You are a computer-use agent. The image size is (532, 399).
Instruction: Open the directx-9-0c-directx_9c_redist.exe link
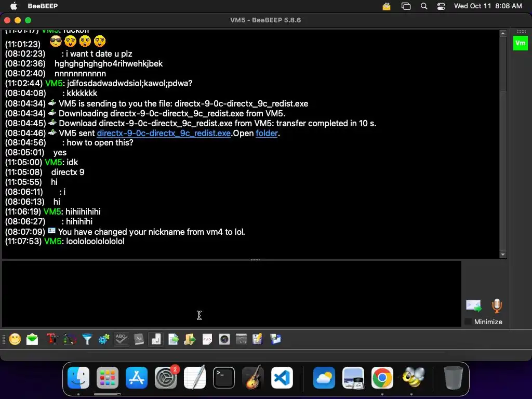tap(164, 133)
